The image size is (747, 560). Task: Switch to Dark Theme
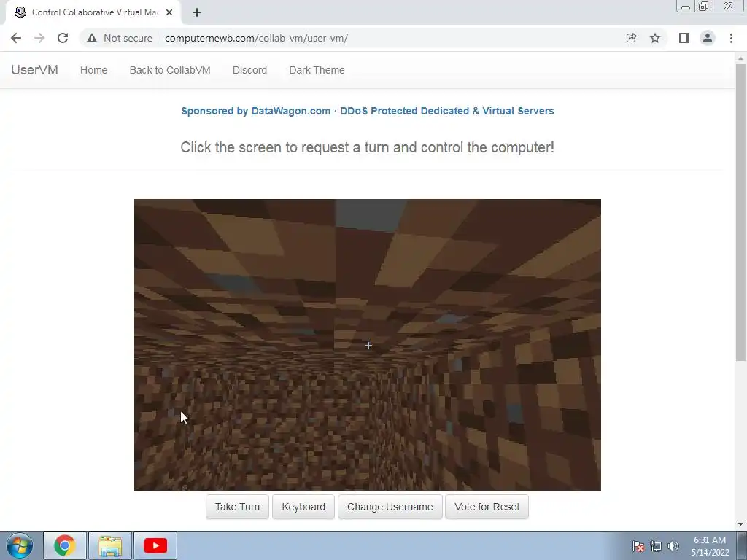[x=317, y=70]
